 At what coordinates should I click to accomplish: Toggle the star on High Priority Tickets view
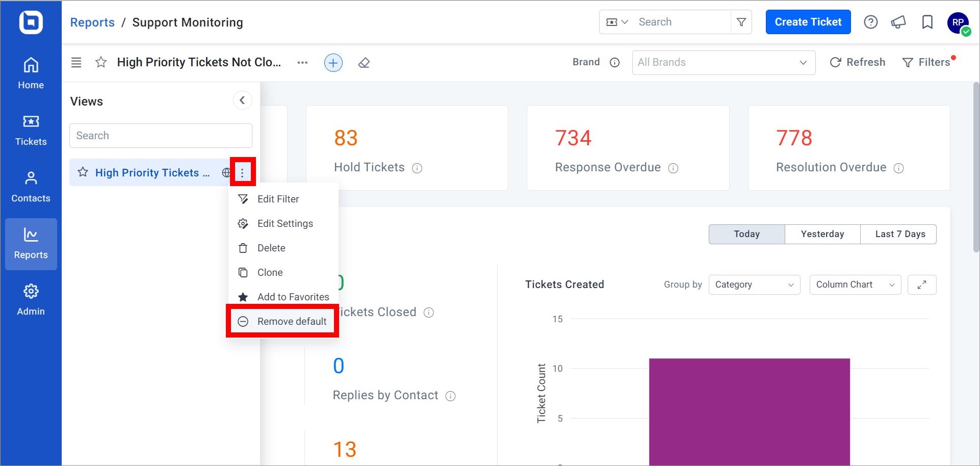click(83, 172)
